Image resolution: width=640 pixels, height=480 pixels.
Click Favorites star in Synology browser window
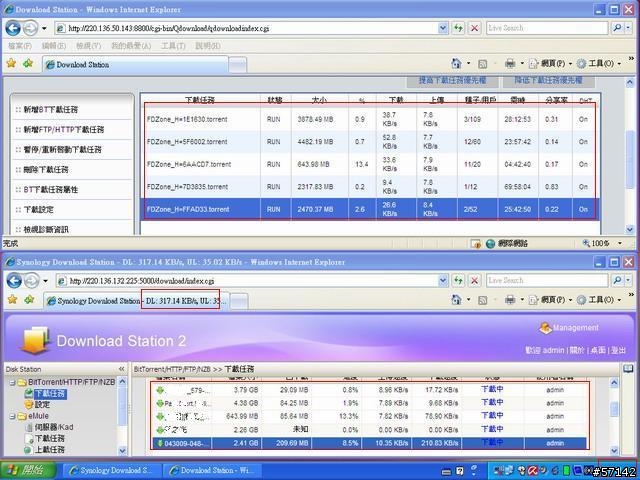12,300
